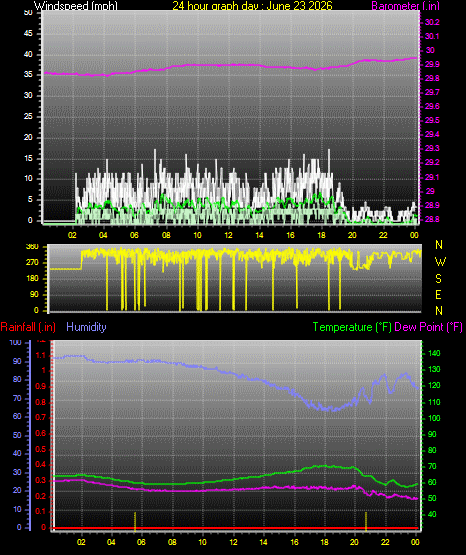The image size is (466, 555).
Task: Click the blue 80 humidity axis value
Action: (17, 379)
